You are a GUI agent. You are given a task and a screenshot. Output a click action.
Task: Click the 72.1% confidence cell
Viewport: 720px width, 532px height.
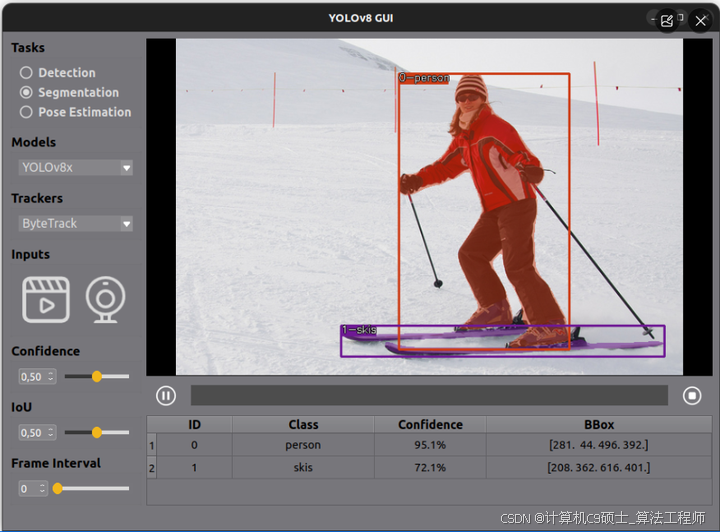pyautogui.click(x=430, y=468)
